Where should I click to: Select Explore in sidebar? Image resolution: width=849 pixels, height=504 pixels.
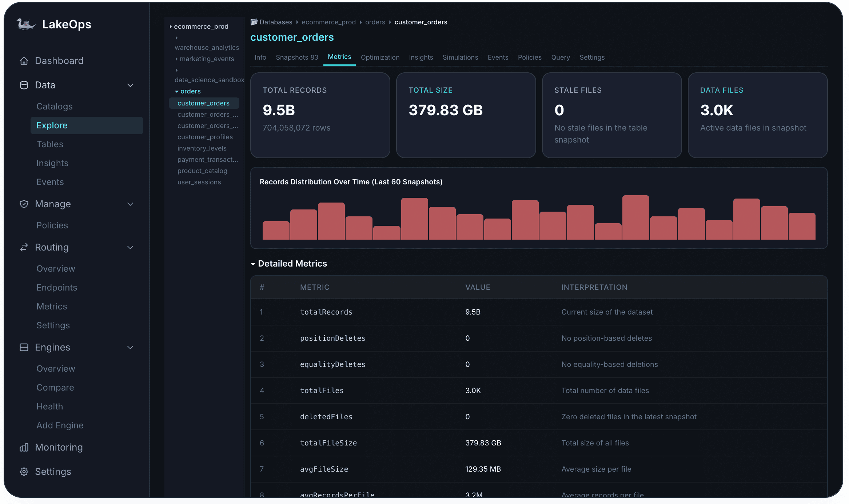pyautogui.click(x=87, y=125)
